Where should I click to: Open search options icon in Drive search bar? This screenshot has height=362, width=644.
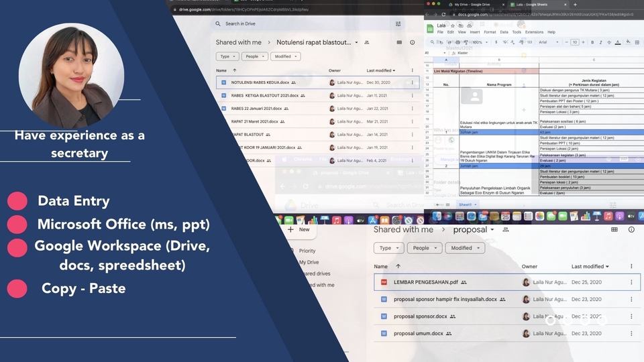coord(398,23)
